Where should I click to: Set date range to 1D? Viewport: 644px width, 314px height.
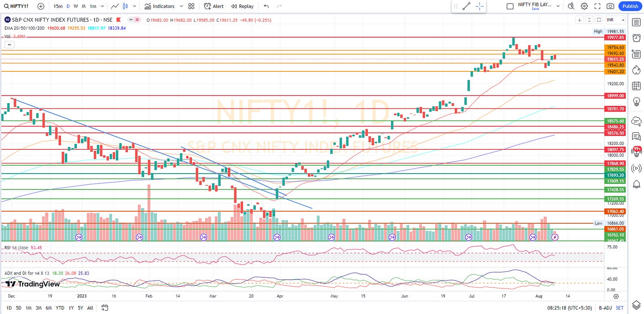(x=8, y=307)
